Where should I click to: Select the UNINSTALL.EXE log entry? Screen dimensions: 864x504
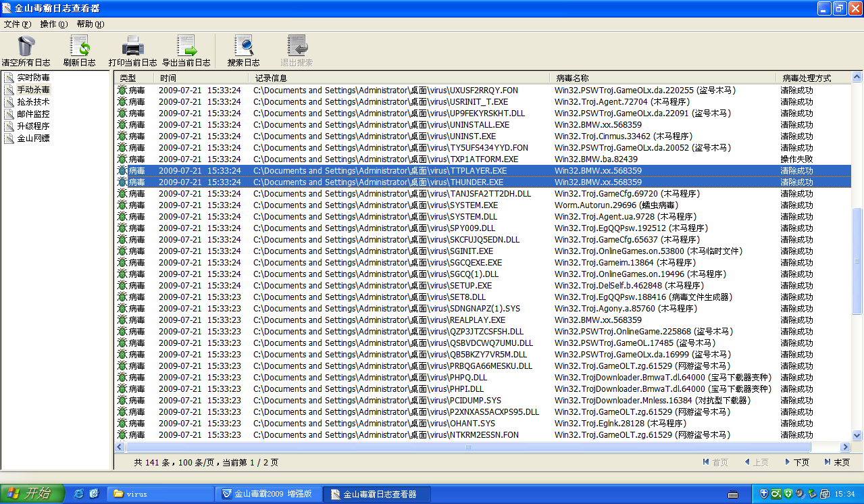click(483, 125)
